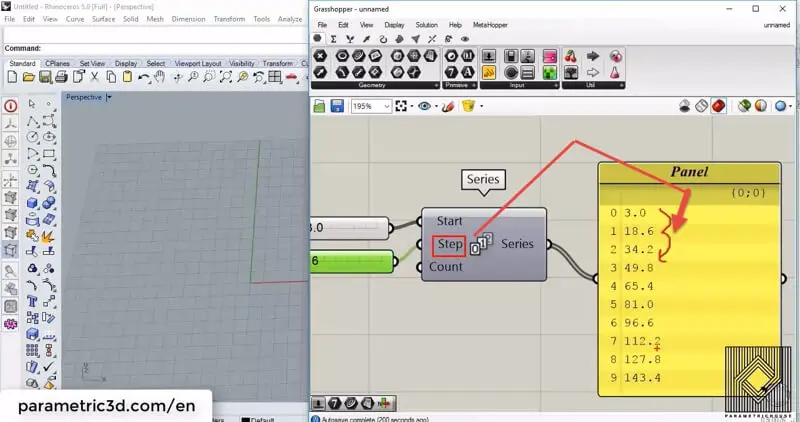The height and width of the screenshot is (422, 800).
Task: Click the Step input on Series component
Action: coord(449,244)
